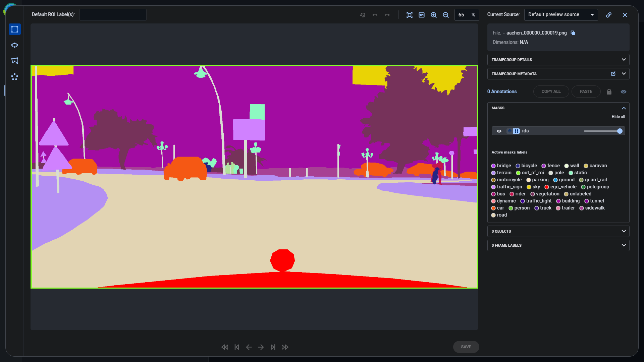This screenshot has height=362, width=644.
Task: Click the copy link/share icon
Action: click(x=609, y=15)
